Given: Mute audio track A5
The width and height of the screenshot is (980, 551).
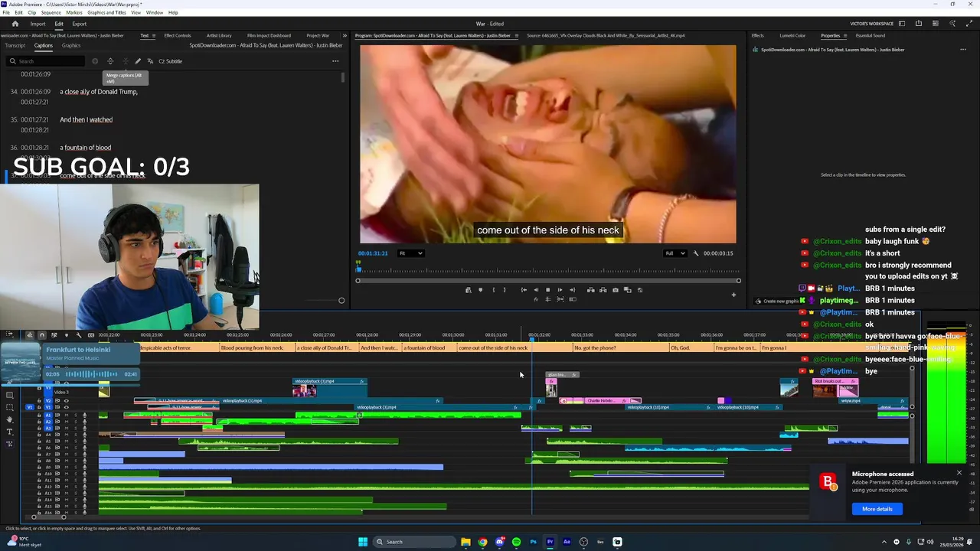Looking at the screenshot, I should click(x=66, y=442).
